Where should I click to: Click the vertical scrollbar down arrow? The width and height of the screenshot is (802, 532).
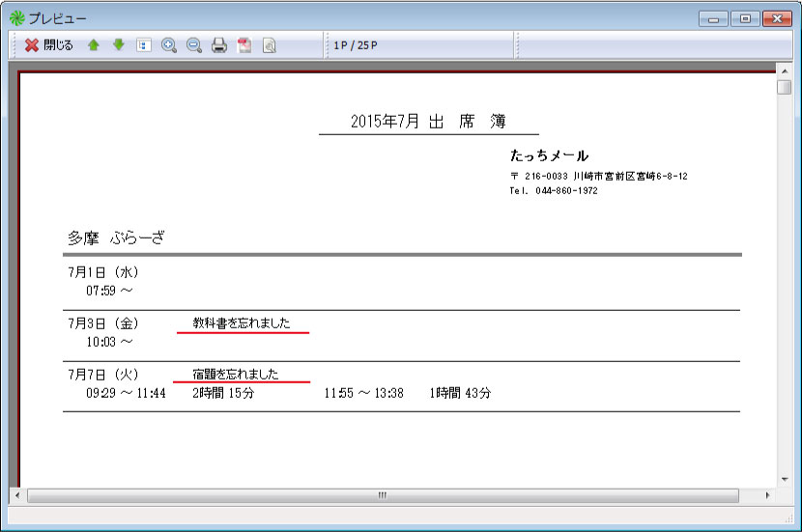tap(784, 479)
